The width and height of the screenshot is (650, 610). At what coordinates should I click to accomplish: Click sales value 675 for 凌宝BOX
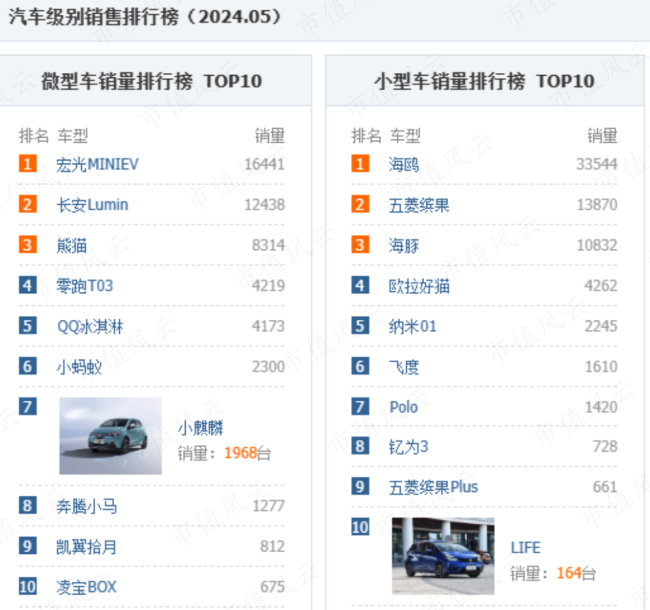pos(272,587)
